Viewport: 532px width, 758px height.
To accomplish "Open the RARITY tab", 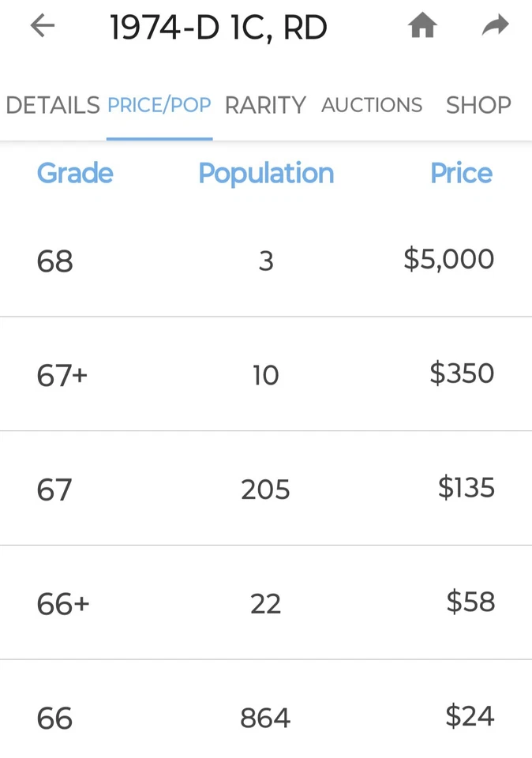I will (x=265, y=105).
